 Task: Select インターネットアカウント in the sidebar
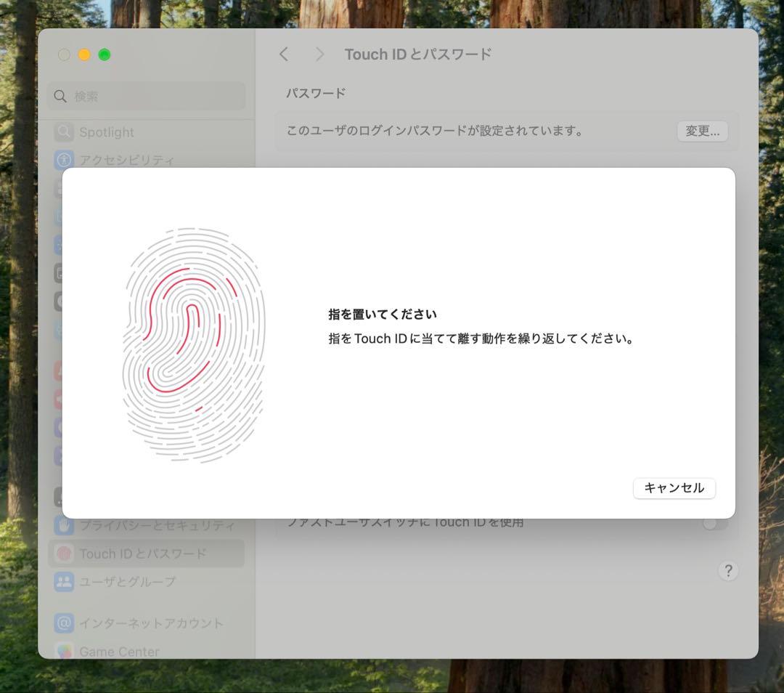tap(151, 623)
